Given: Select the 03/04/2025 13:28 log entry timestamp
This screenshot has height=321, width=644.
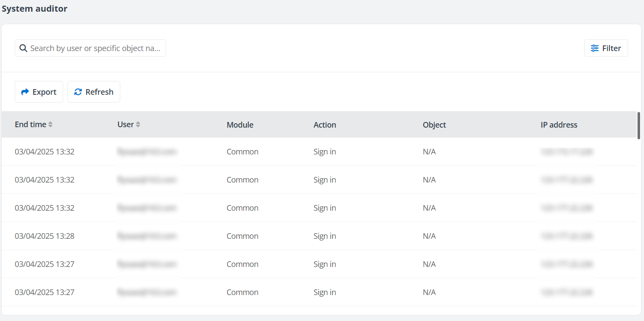Looking at the screenshot, I should tap(45, 236).
